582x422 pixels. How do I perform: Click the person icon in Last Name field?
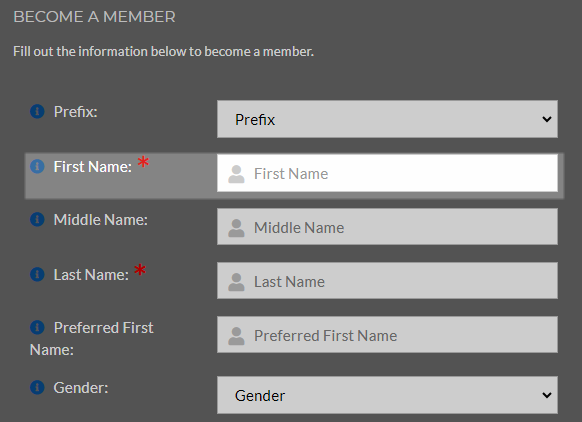(x=236, y=282)
